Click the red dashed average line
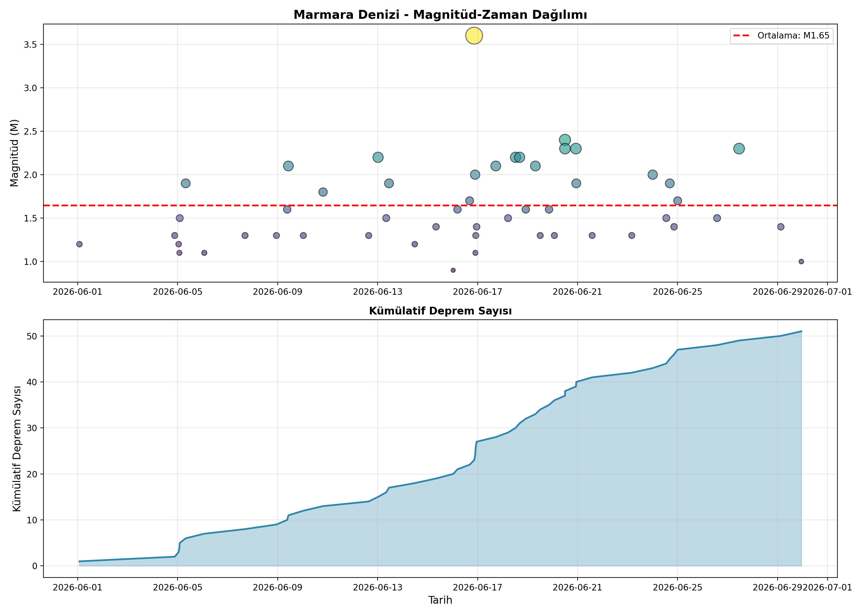 (x=440, y=205)
